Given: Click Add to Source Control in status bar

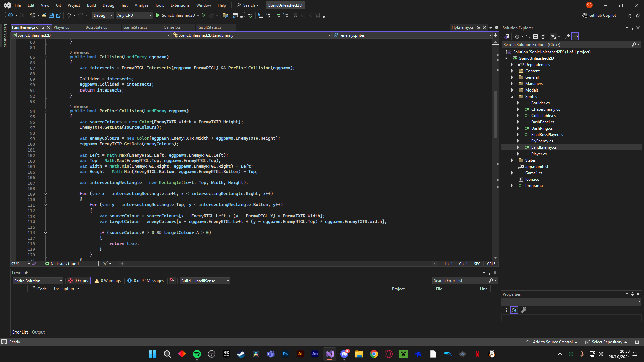Looking at the screenshot, I should [x=552, y=342].
